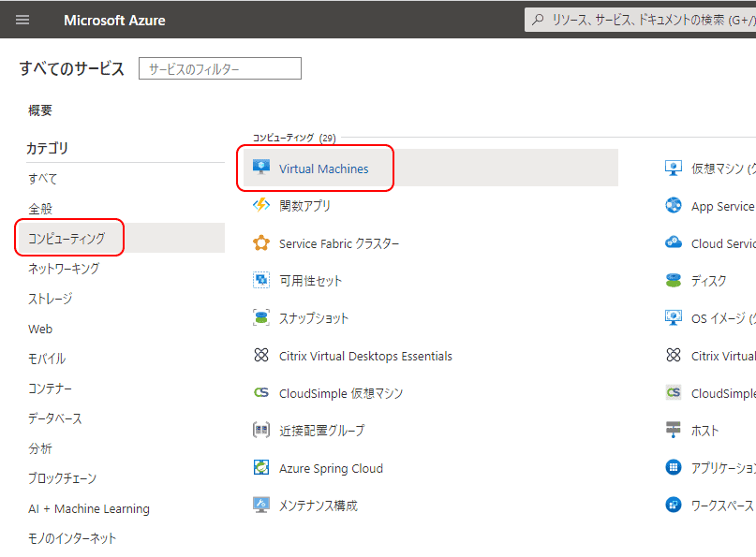The width and height of the screenshot is (756, 557).
Task: Select the AI + Machine Learning category
Action: [x=89, y=508]
